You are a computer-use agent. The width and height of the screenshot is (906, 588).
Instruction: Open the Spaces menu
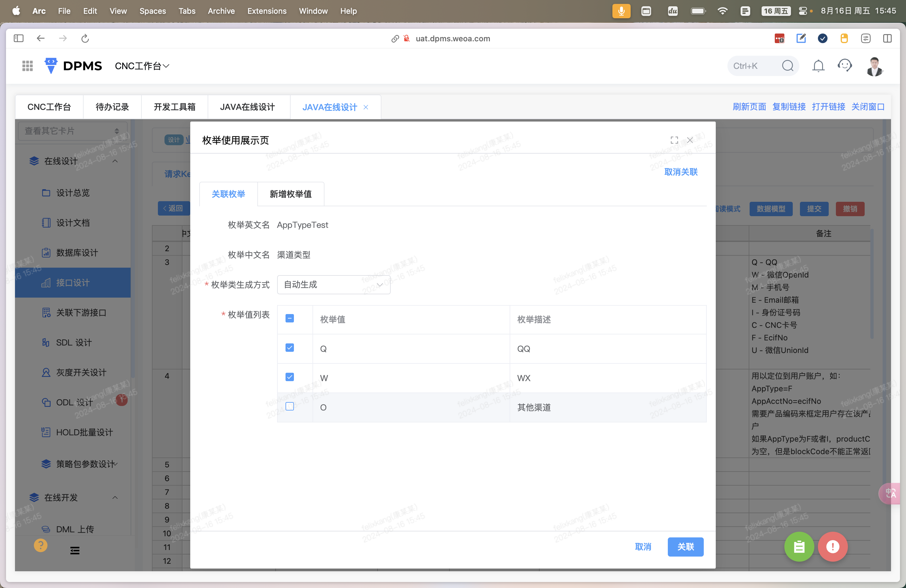click(153, 11)
